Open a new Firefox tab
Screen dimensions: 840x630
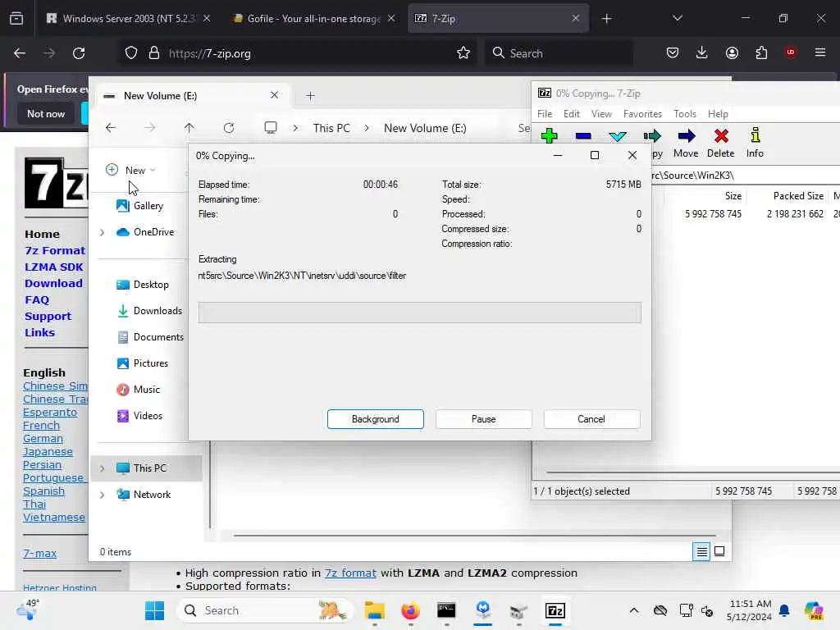tap(606, 19)
